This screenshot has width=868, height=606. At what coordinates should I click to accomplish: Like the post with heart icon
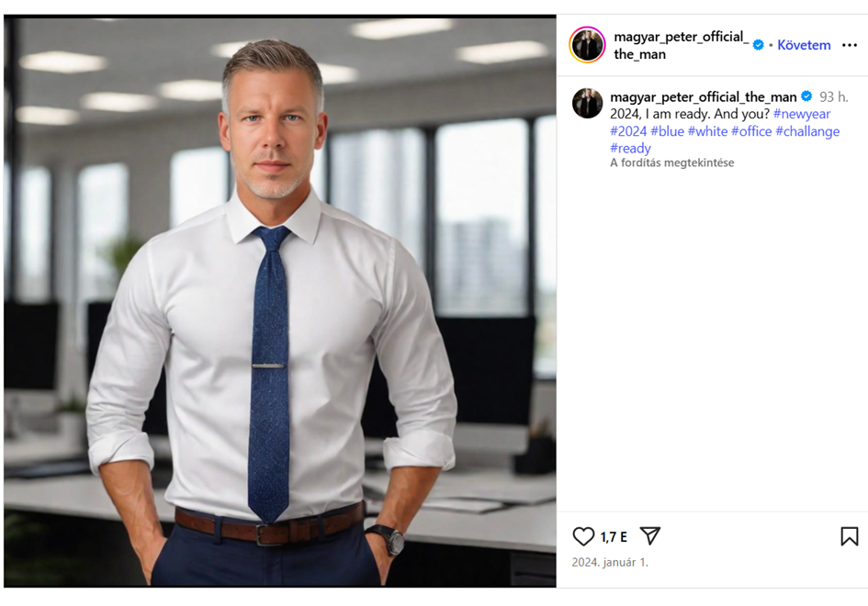click(583, 536)
